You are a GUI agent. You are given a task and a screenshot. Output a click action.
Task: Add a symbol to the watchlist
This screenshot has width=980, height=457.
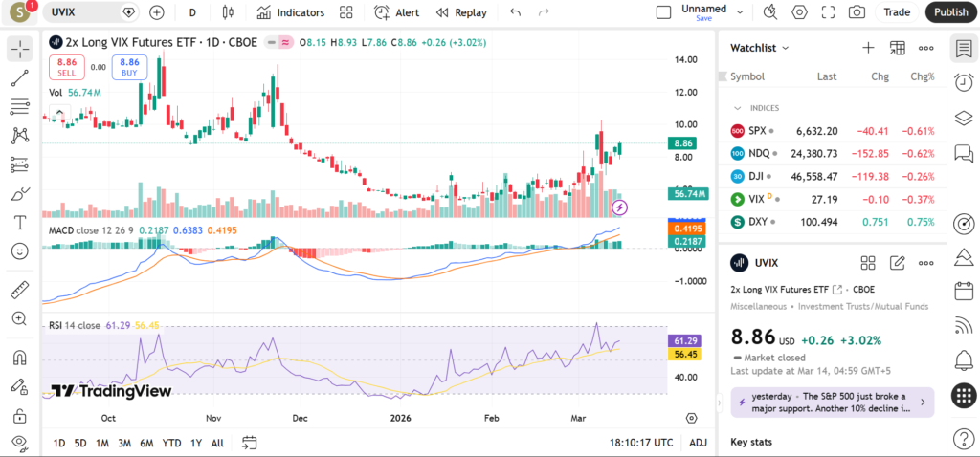(x=868, y=48)
